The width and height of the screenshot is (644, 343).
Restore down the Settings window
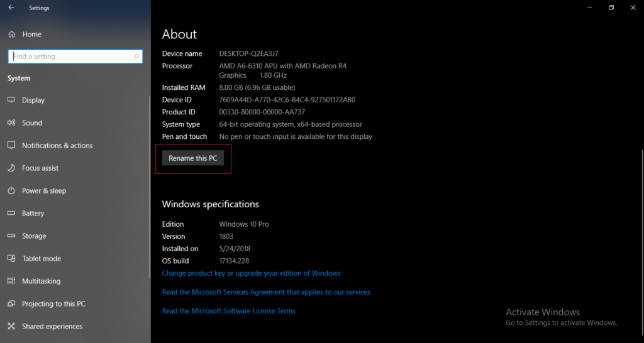[x=611, y=8]
